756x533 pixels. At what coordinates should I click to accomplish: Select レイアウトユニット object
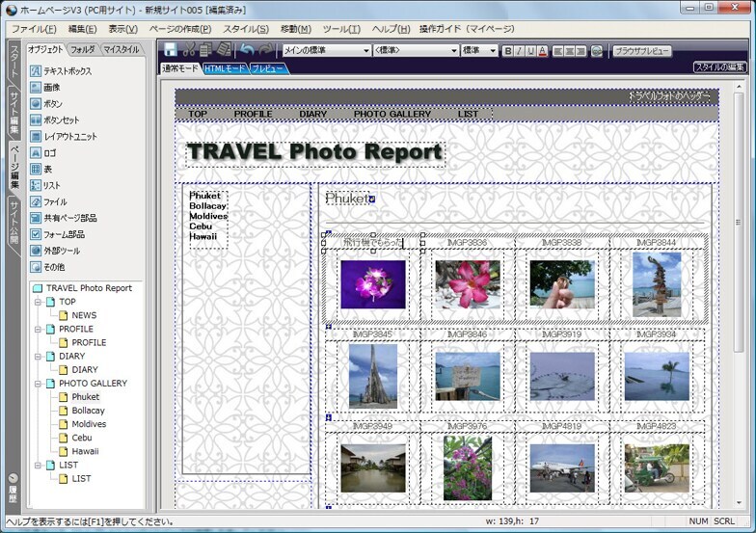click(x=36, y=137)
